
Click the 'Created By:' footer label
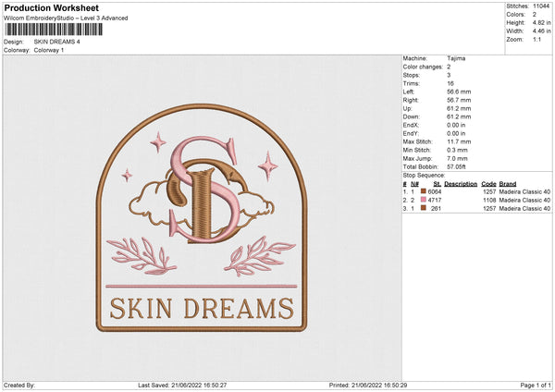click(x=19, y=386)
